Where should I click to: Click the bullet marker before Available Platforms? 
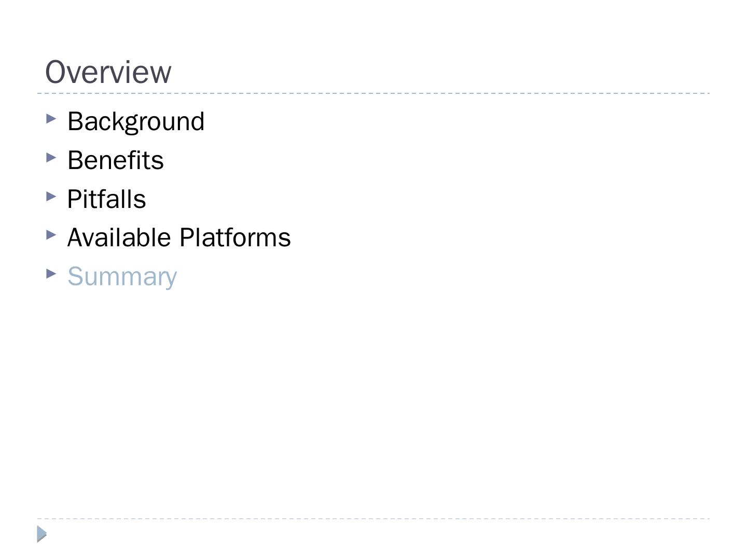pyautogui.click(x=51, y=235)
